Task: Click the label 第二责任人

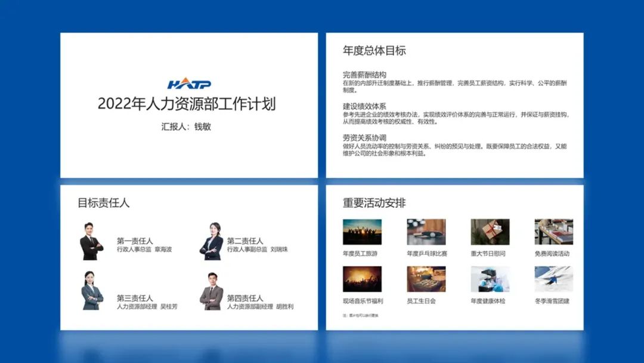Action: click(245, 241)
